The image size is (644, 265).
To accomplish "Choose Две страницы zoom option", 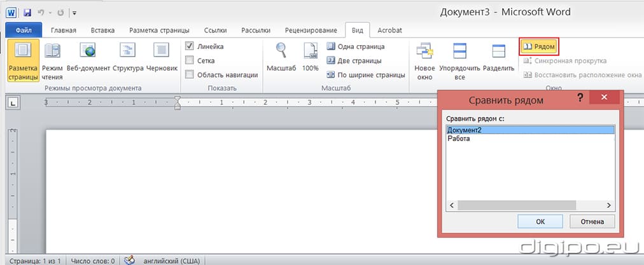I will click(x=354, y=61).
